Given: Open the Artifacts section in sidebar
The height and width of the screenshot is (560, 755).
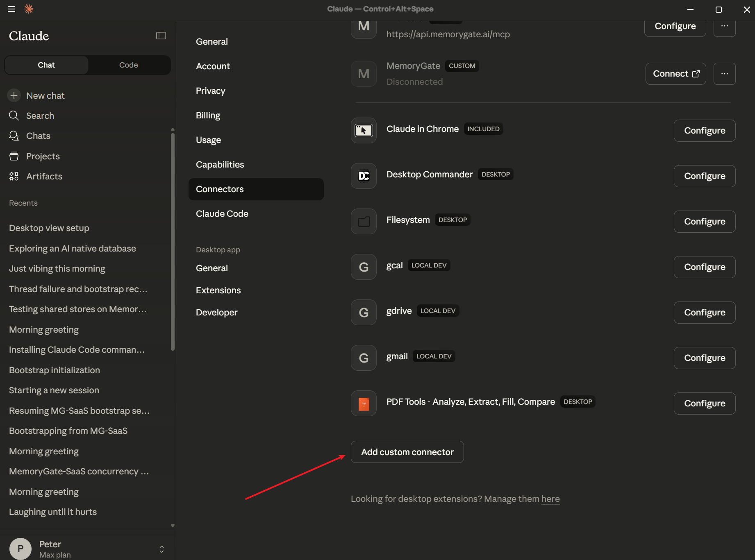Looking at the screenshot, I should tap(44, 176).
